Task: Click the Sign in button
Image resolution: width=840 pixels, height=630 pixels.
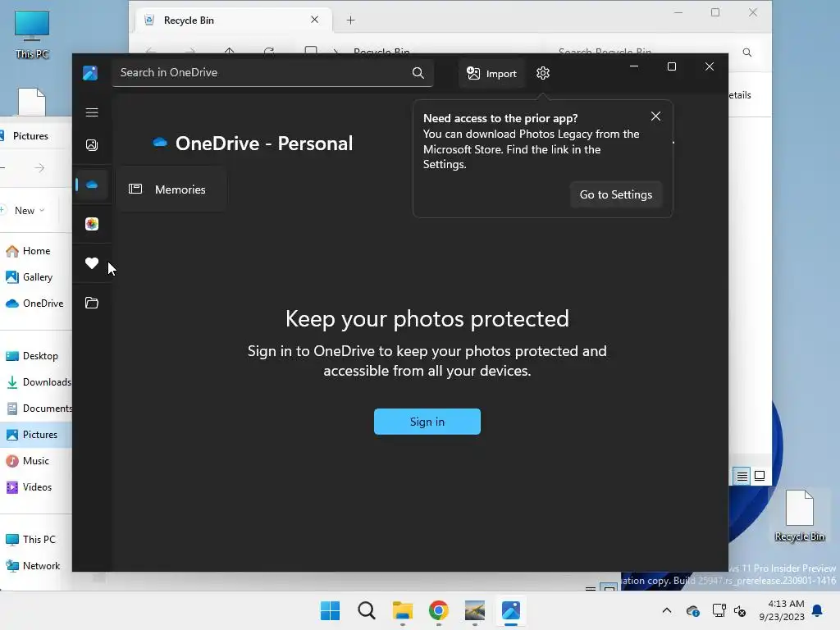Action: (x=427, y=422)
